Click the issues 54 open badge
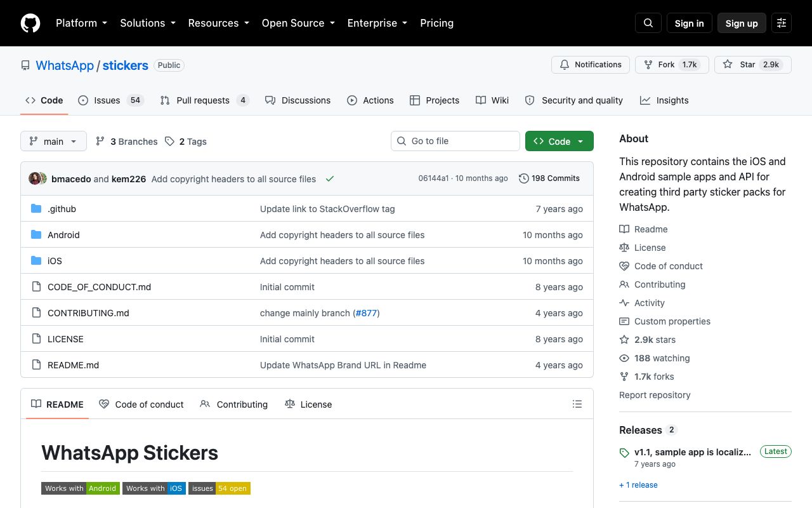The width and height of the screenshot is (812, 508). pos(219,488)
